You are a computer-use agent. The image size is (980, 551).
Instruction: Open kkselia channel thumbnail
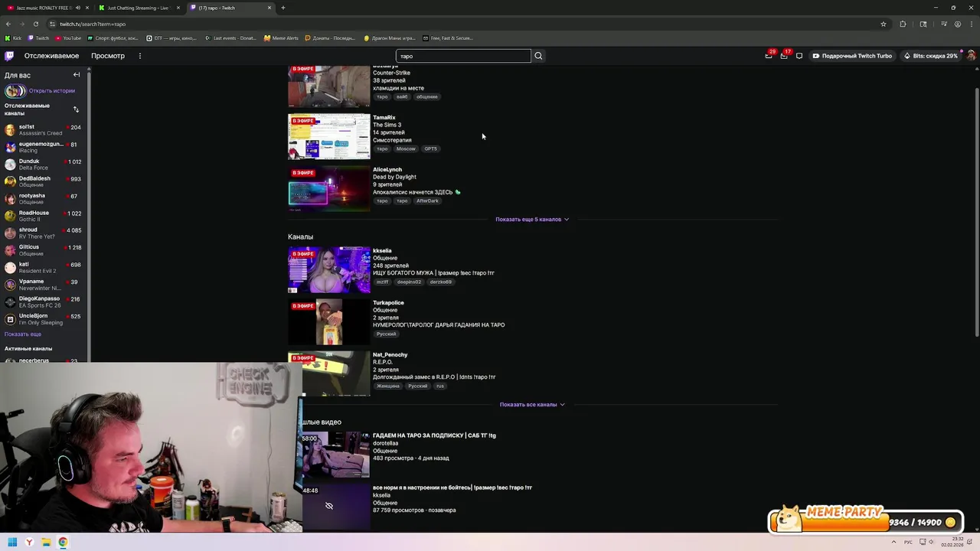coord(329,270)
